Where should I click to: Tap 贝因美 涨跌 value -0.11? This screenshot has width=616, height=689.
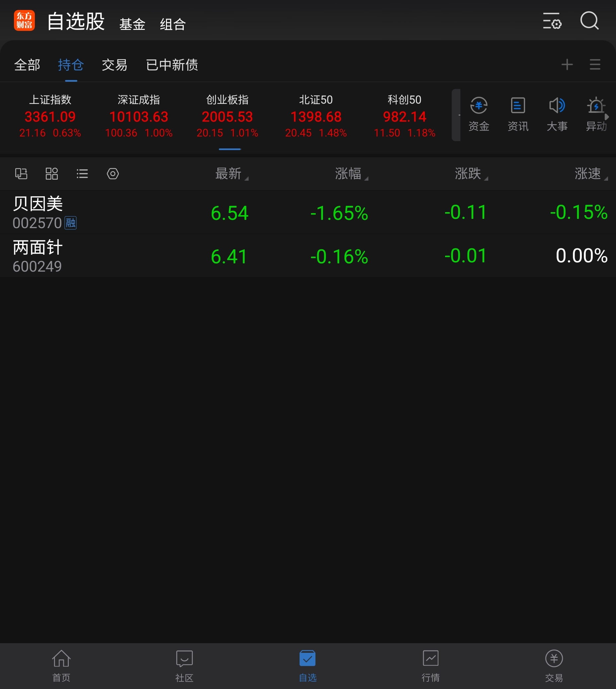[465, 212]
